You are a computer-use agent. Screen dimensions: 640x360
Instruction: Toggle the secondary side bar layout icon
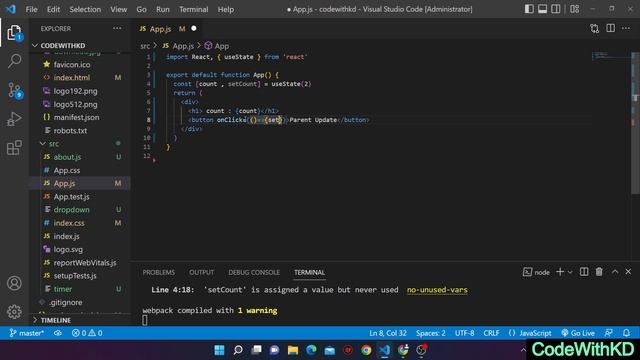[556, 9]
